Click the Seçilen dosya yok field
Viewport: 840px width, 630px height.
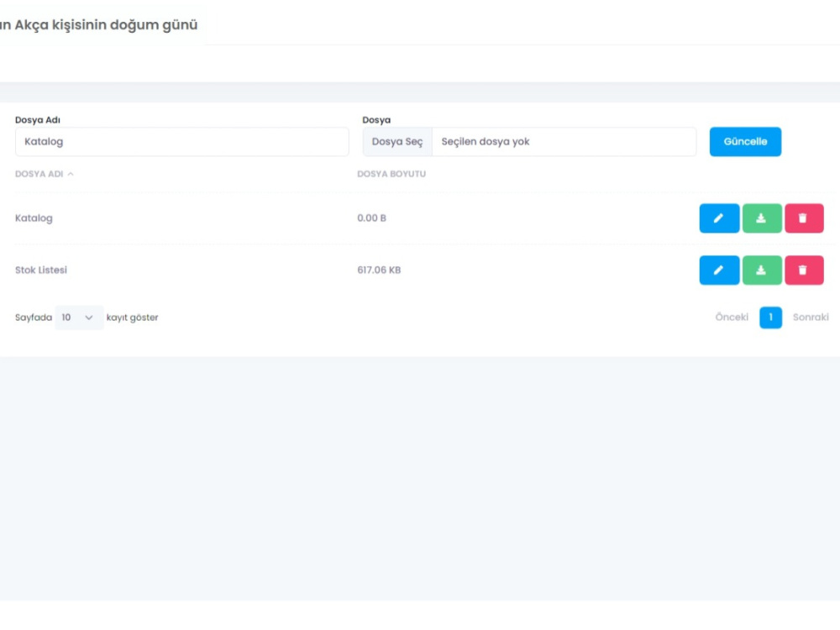point(564,141)
